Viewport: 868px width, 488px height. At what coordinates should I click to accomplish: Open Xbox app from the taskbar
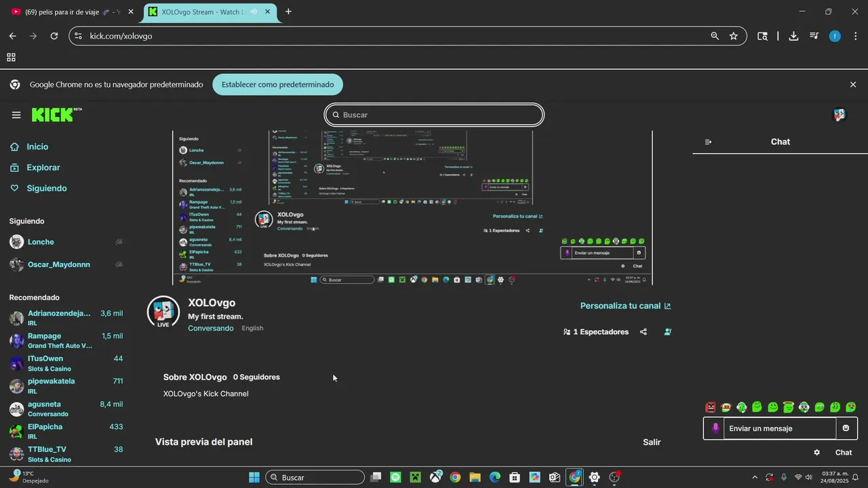tap(435, 477)
